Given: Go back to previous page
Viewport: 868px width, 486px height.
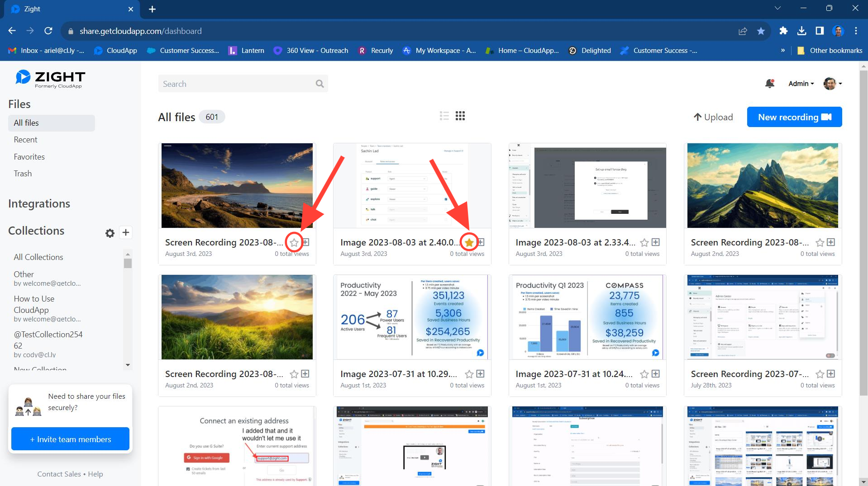Looking at the screenshot, I should 12,31.
